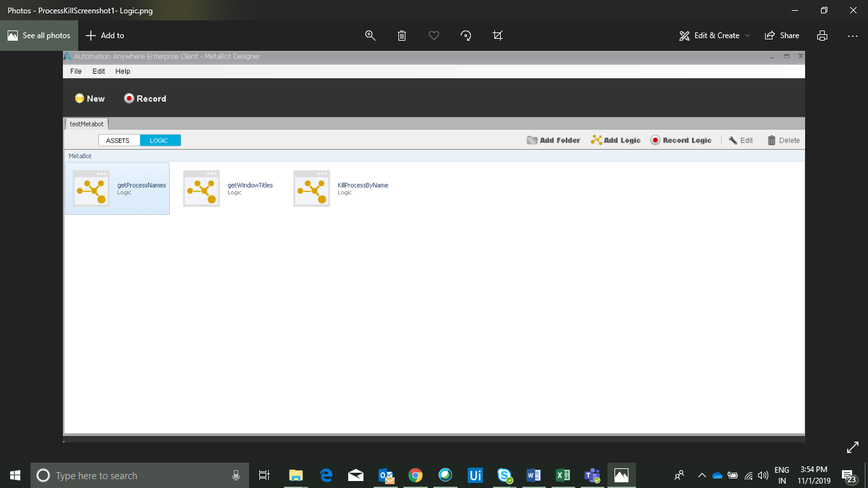Open the Edit menu in MetaBot Designer
This screenshot has width=868, height=488.
pos(98,71)
